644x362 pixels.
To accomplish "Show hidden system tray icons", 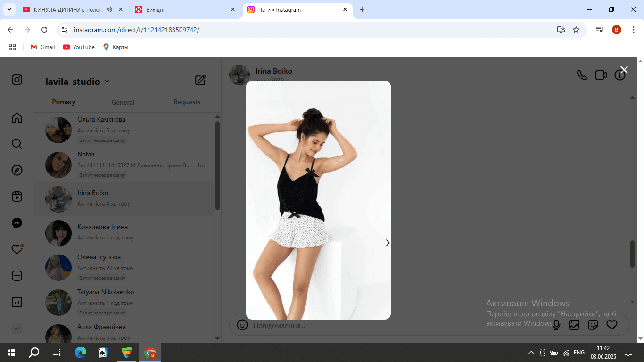I will pyautogui.click(x=531, y=353).
